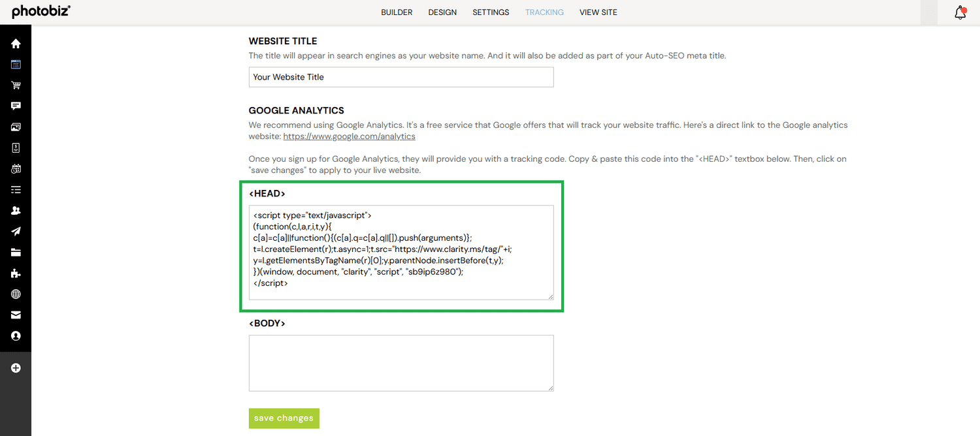Open the user account profile icon
980x436 pixels.
click(x=16, y=336)
